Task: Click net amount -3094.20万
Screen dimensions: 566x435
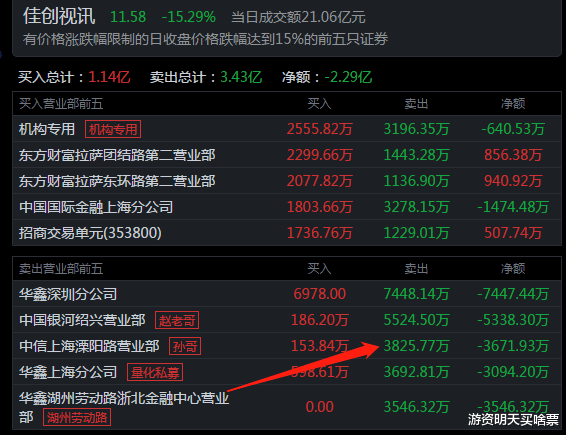Action: [x=513, y=372]
